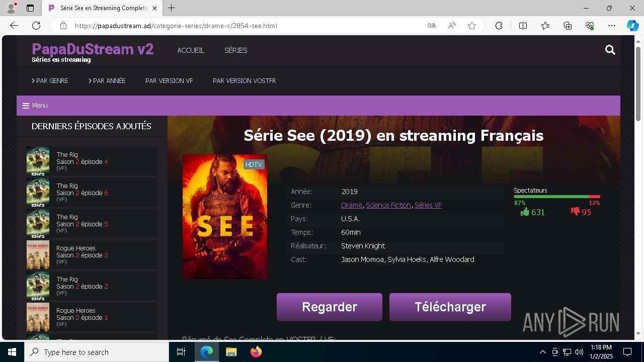Add page to favorites star icon
Viewport: 644px width, 362px height.
pyautogui.click(x=472, y=26)
